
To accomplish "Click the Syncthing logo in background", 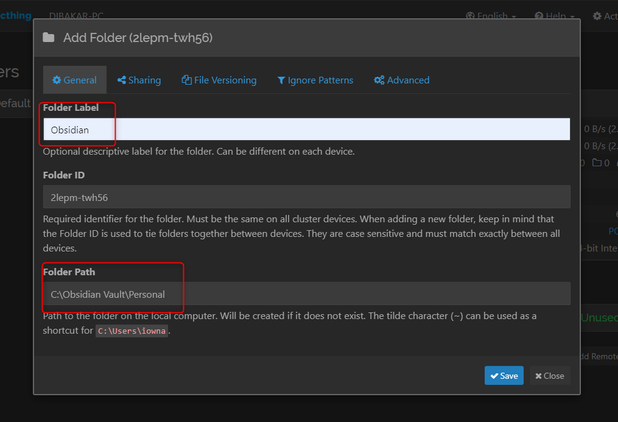I will click(x=16, y=15).
